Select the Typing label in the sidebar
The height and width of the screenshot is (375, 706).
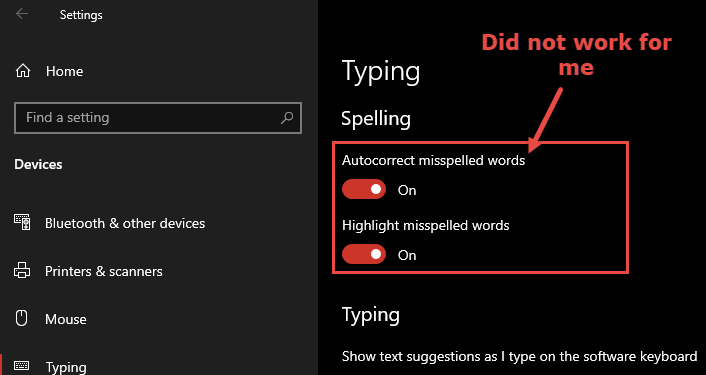pyautogui.click(x=66, y=367)
